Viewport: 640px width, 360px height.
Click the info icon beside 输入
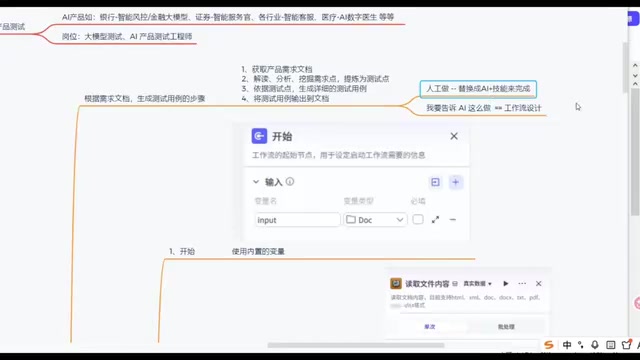tap(290, 182)
